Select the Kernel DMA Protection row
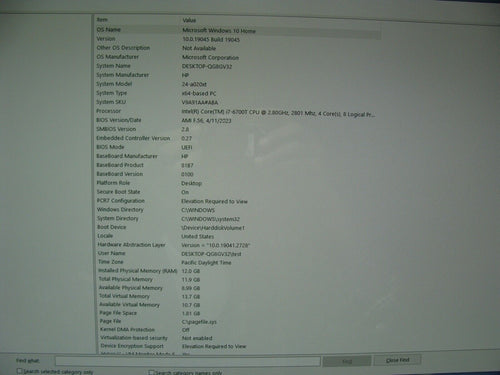 (237, 330)
